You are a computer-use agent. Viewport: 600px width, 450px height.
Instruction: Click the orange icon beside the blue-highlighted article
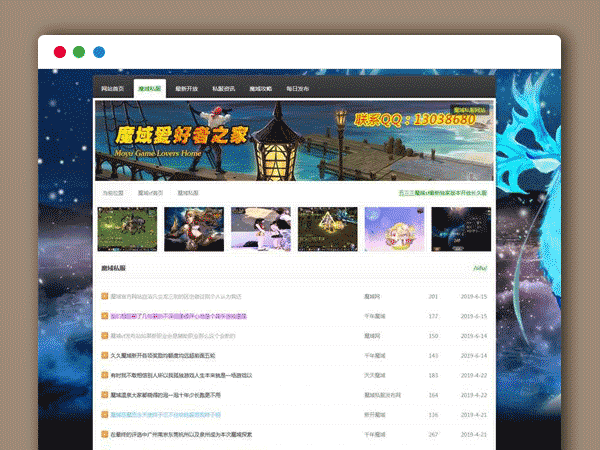coord(104,414)
